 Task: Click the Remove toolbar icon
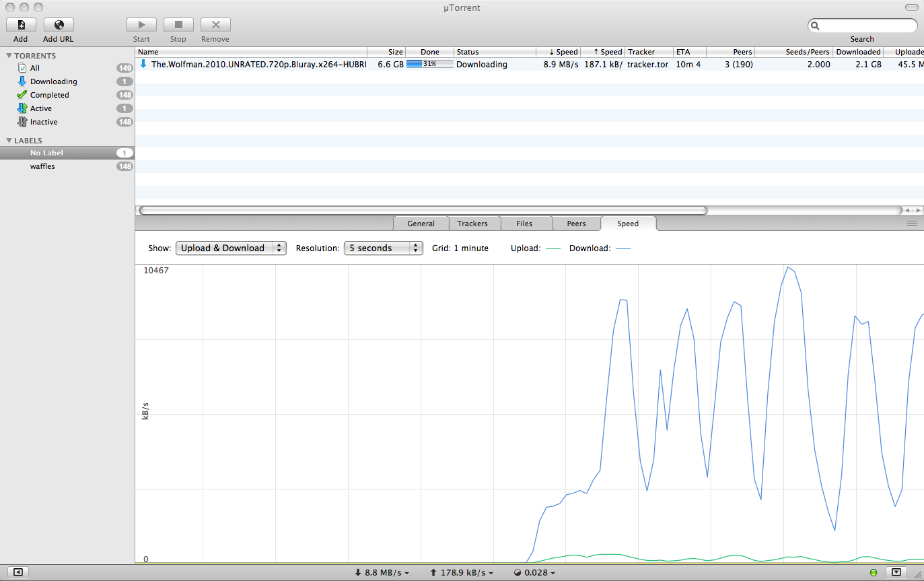point(215,25)
